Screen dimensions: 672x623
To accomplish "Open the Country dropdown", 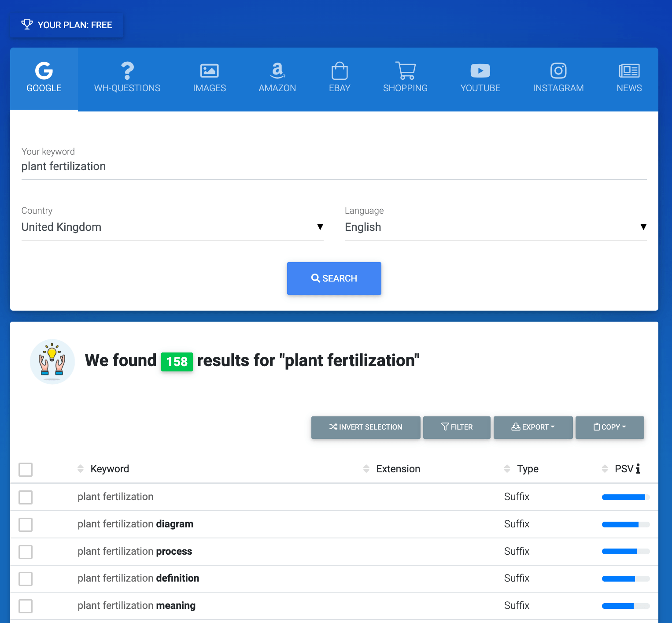I will point(172,227).
